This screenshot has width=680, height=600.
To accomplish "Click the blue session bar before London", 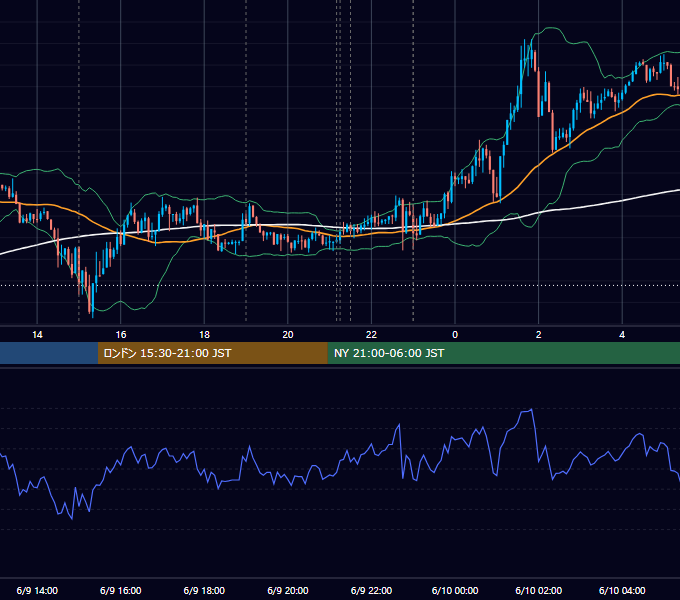I will point(49,353).
